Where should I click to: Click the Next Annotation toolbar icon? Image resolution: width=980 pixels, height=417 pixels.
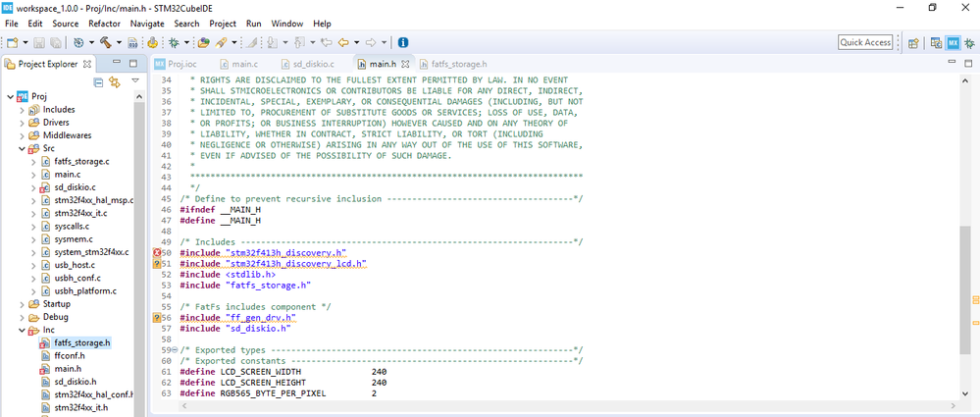coord(272,42)
